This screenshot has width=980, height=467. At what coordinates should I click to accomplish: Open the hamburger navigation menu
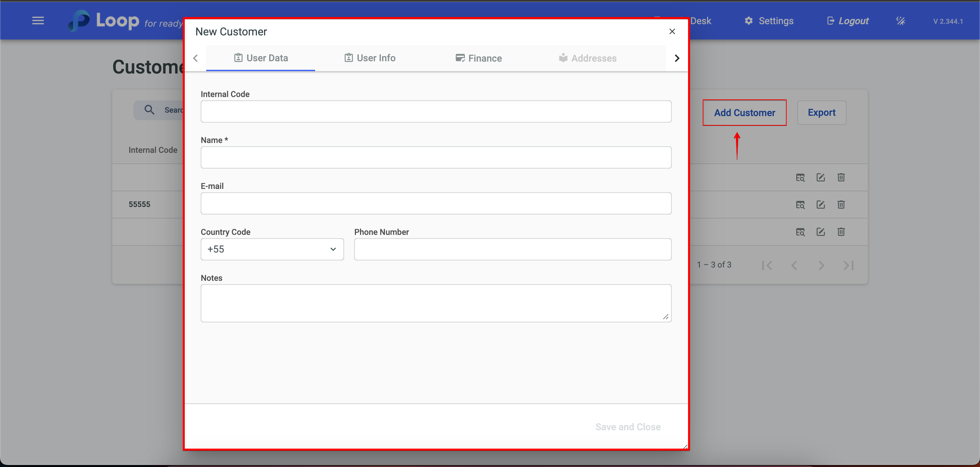pyautogui.click(x=38, y=20)
